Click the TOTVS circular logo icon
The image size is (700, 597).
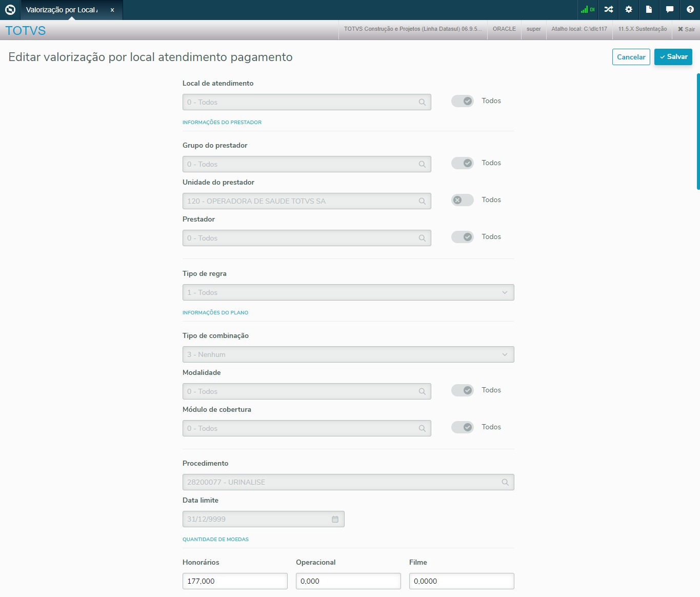pyautogui.click(x=10, y=10)
